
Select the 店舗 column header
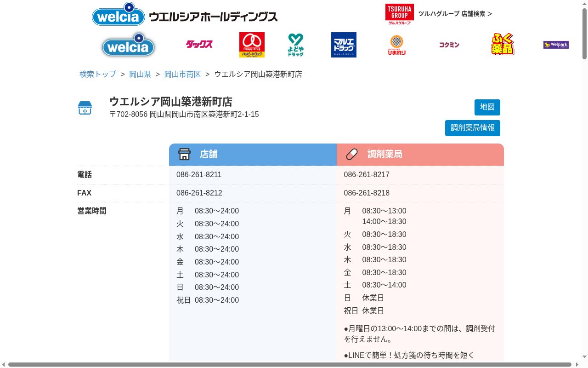[x=253, y=155]
